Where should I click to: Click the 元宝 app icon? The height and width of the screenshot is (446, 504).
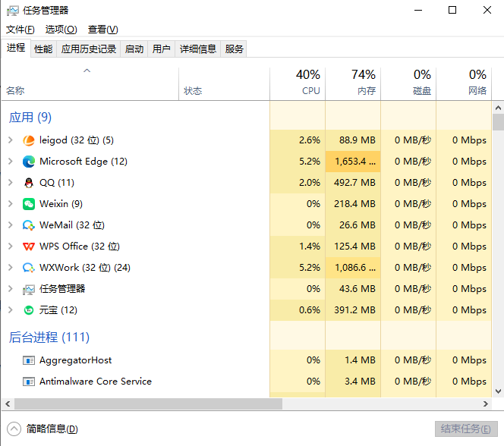(x=29, y=310)
